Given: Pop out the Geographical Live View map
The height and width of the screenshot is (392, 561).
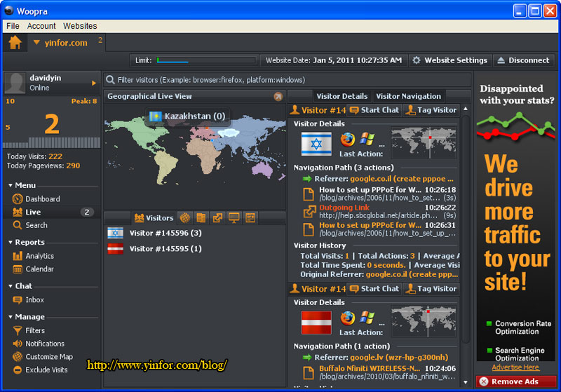Looking at the screenshot, I should 278,96.
